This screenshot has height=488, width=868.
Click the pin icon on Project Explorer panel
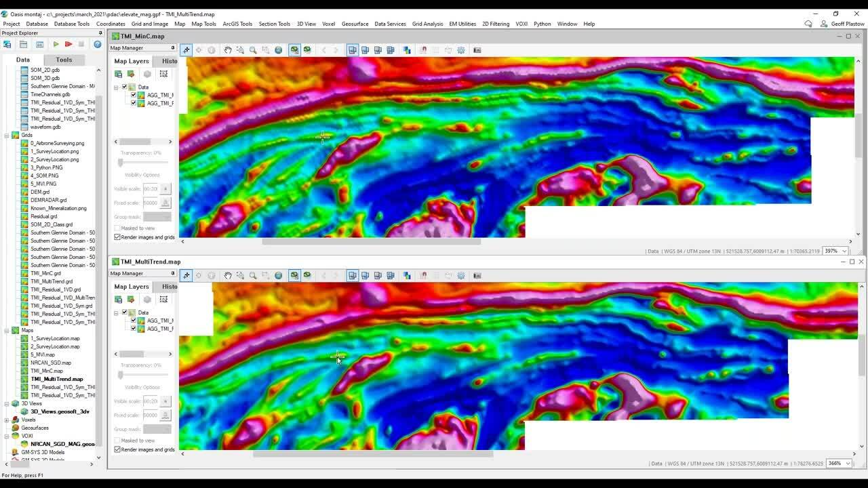coord(100,33)
